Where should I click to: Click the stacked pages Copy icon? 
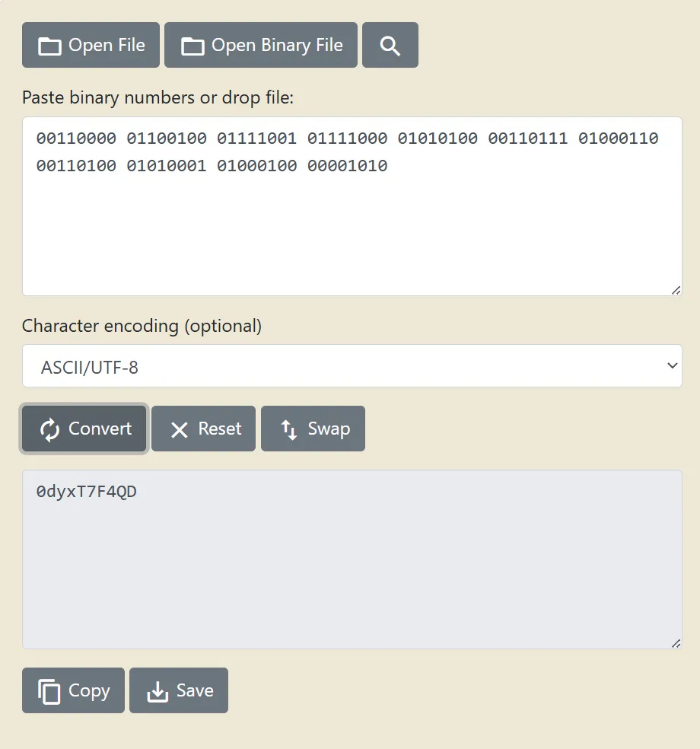pyautogui.click(x=49, y=692)
